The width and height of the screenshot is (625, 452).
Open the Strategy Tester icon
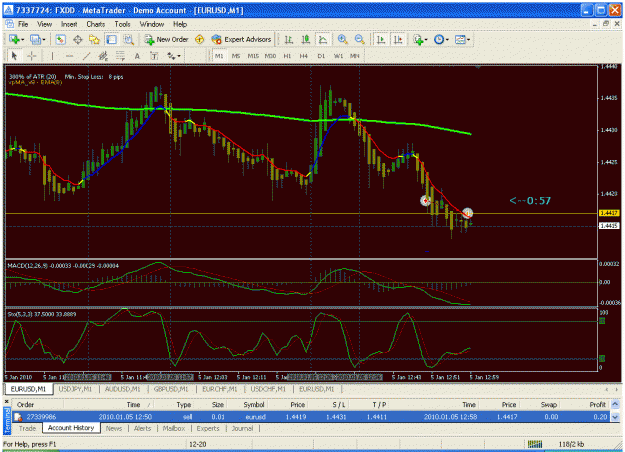click(128, 39)
